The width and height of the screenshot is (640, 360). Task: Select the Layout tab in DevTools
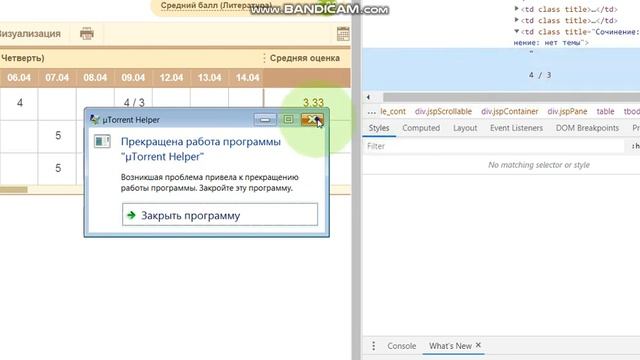point(465,128)
